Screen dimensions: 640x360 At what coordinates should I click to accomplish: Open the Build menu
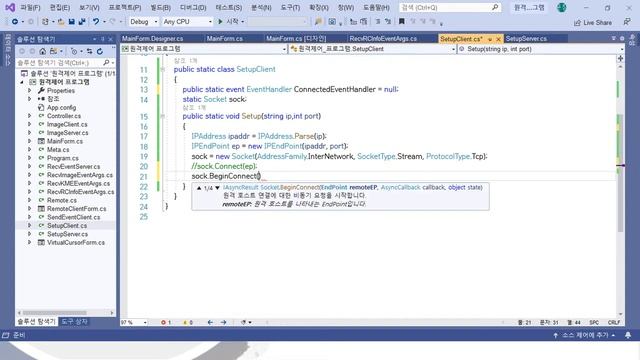[160, 8]
